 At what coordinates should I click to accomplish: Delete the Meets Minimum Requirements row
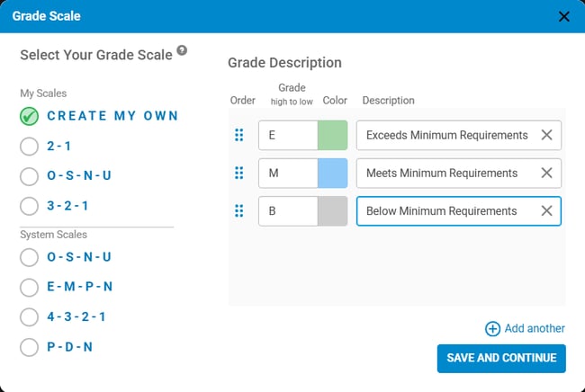(x=546, y=173)
